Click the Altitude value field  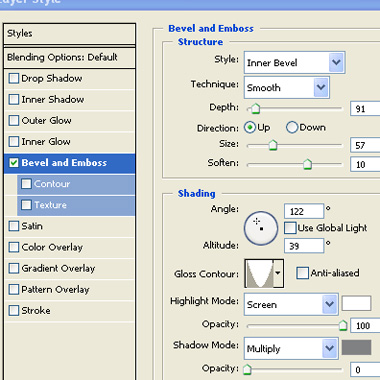pyautogui.click(x=304, y=246)
